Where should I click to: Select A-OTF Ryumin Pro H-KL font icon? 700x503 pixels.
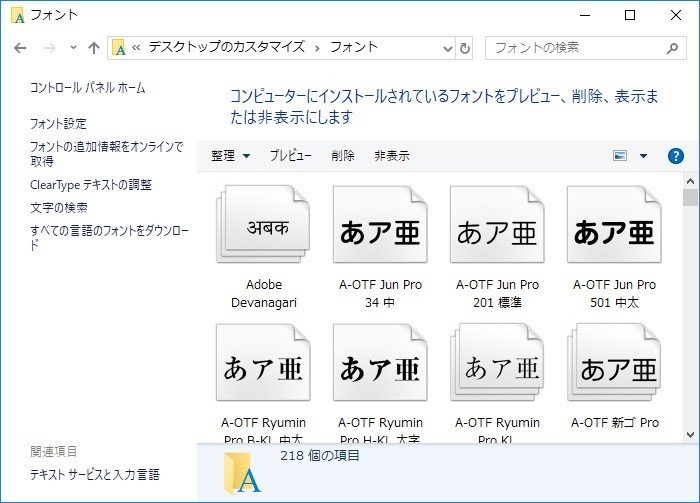click(380, 362)
